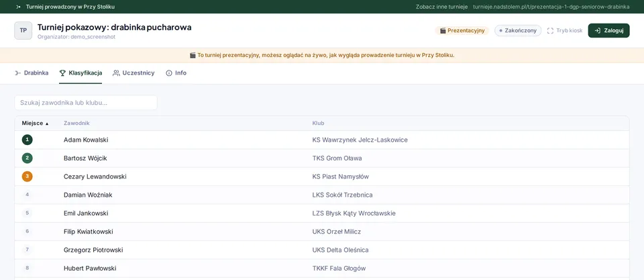Open the Info tab
Image resolution: width=644 pixels, height=280 pixels.
pos(176,73)
